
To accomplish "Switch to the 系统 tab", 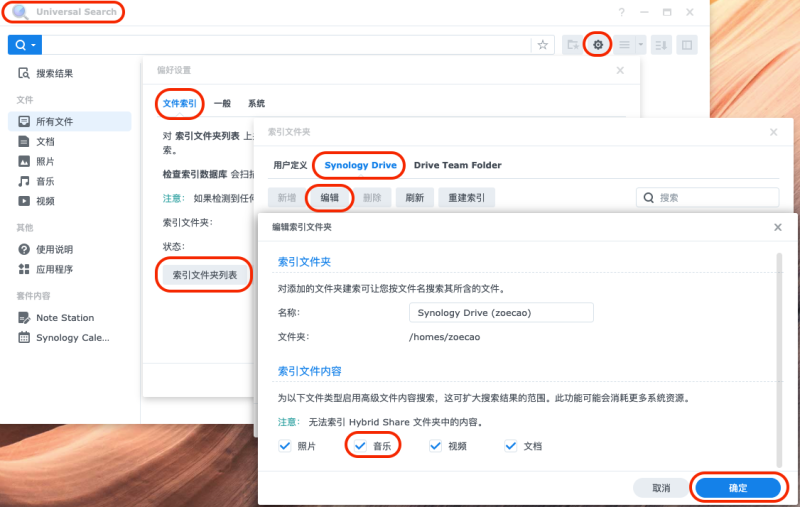I will [256, 104].
